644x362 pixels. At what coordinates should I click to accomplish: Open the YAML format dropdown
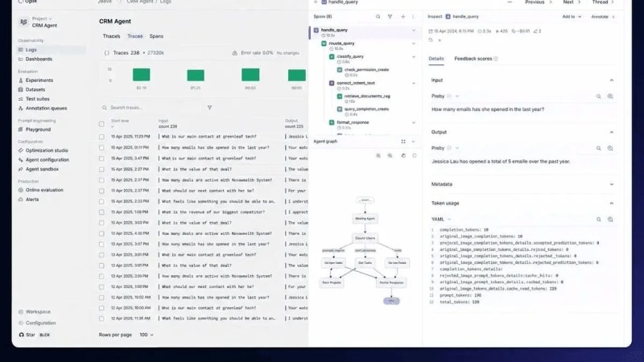[441, 220]
